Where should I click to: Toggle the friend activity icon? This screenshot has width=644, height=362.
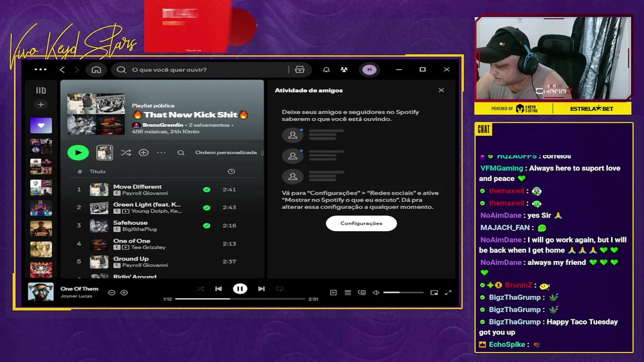pyautogui.click(x=344, y=69)
